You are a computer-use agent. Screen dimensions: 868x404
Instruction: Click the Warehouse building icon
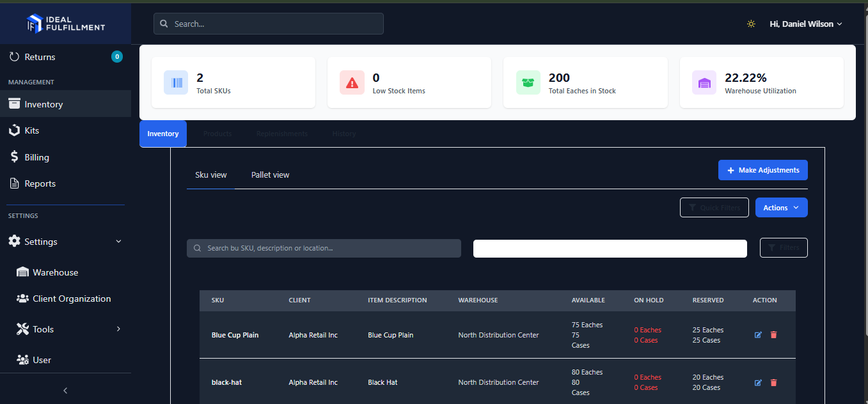22,272
